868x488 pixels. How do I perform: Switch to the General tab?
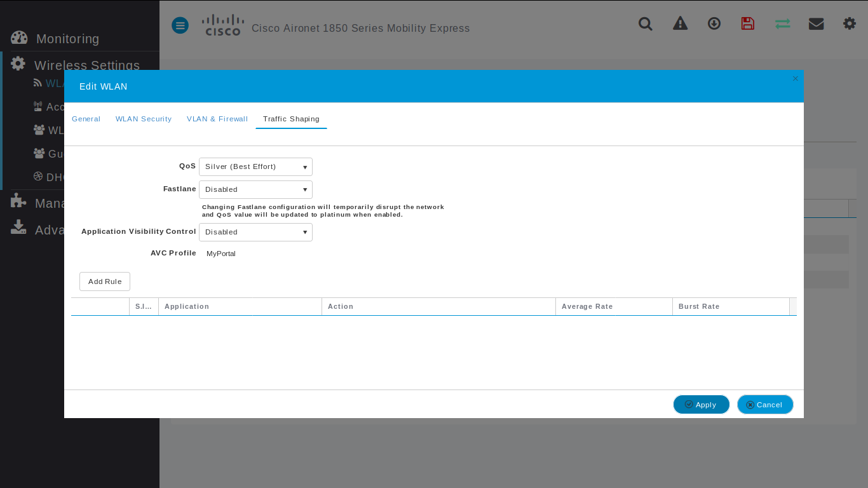point(86,119)
